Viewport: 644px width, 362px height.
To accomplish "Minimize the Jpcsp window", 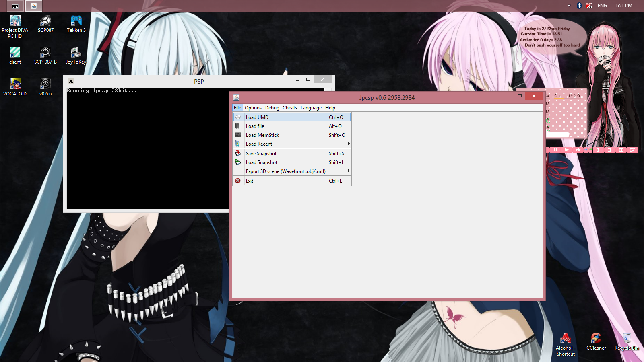I will coord(509,96).
